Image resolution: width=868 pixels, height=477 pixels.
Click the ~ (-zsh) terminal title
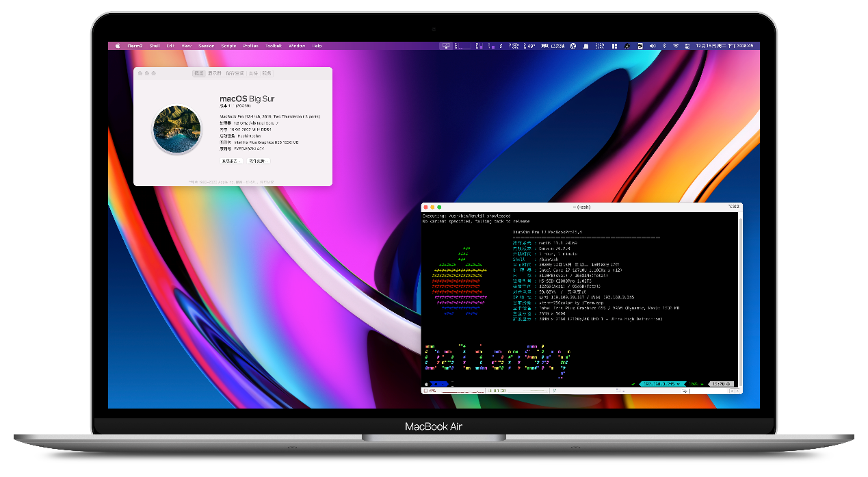pos(581,207)
